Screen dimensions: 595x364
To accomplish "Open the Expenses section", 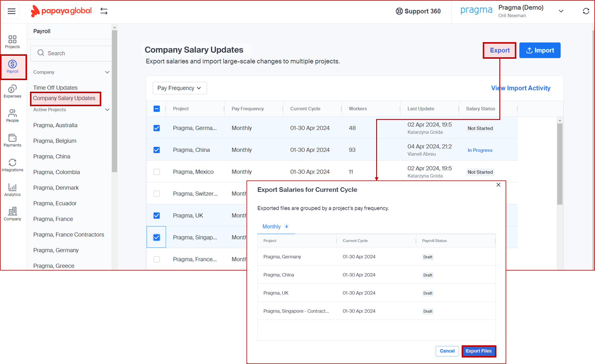I will tap(12, 91).
